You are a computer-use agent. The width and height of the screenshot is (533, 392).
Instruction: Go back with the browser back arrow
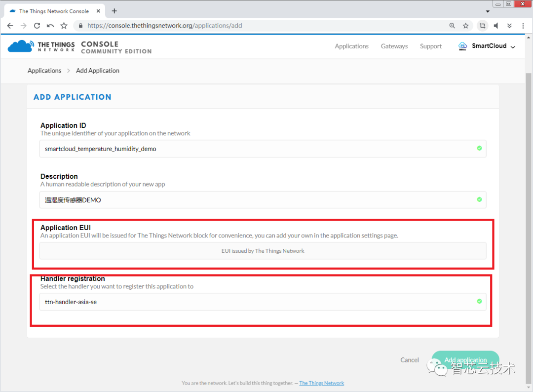(10, 26)
